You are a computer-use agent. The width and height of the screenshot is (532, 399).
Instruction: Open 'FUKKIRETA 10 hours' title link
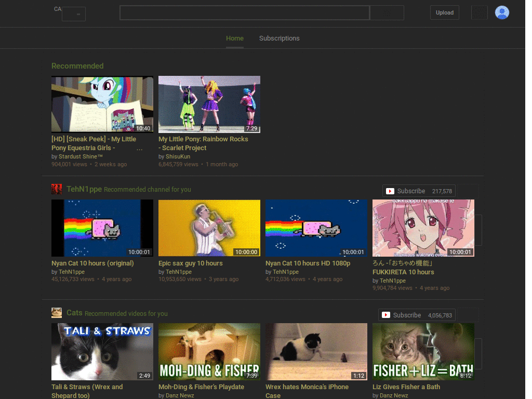coord(403,268)
